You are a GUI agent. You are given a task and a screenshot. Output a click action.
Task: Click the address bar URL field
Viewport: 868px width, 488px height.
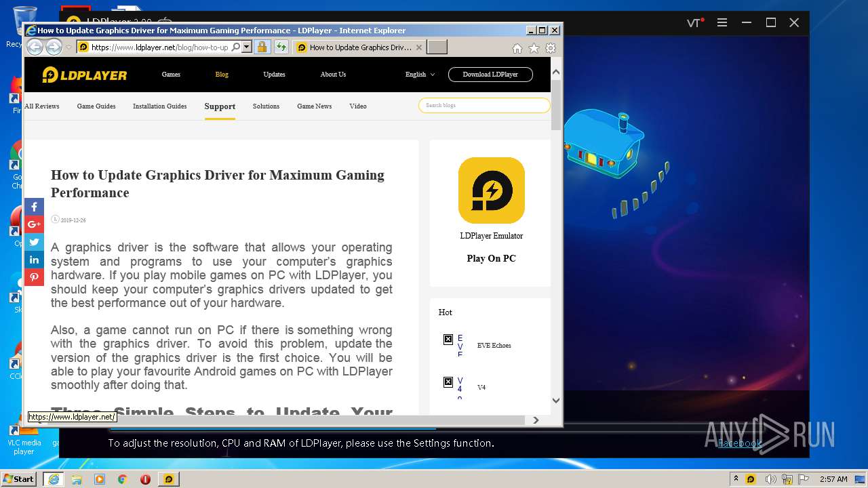click(160, 47)
